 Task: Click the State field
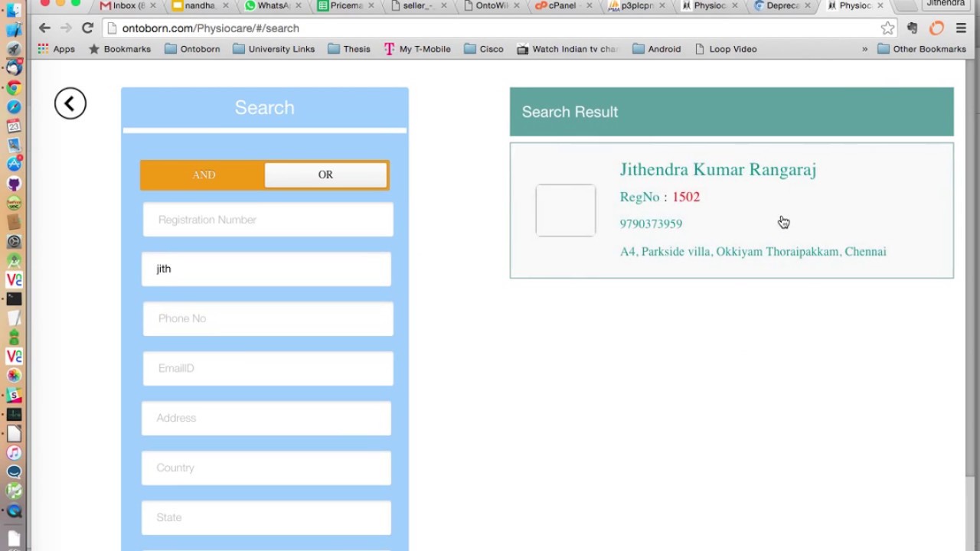coord(266,517)
